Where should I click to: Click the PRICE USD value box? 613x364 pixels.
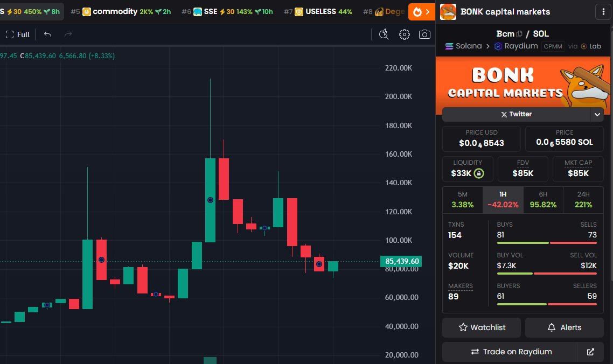pyautogui.click(x=481, y=138)
